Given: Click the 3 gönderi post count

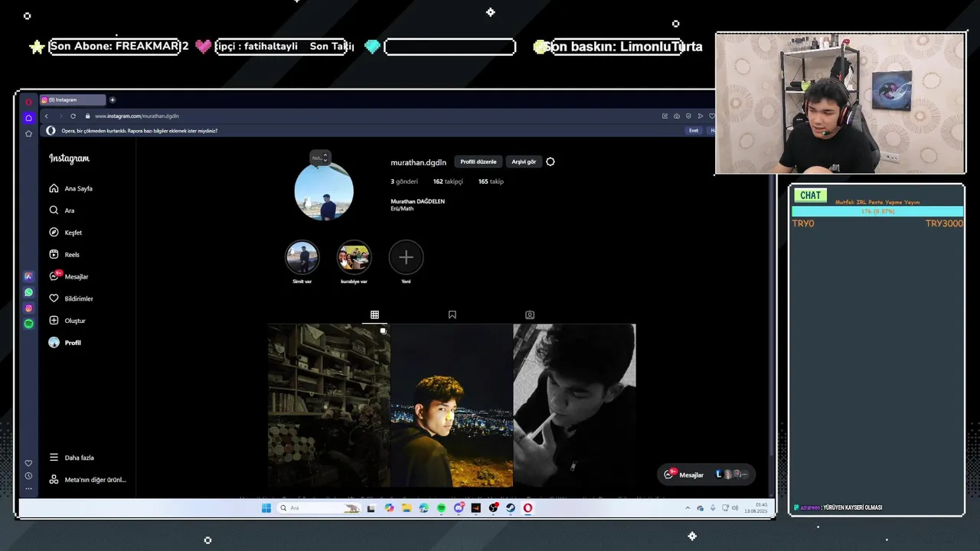Looking at the screenshot, I should click(404, 181).
